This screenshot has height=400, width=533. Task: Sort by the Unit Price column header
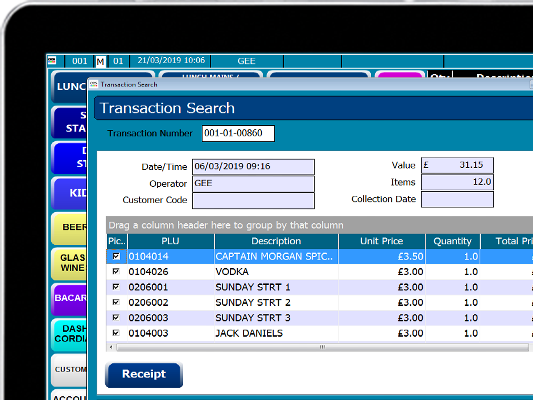381,241
